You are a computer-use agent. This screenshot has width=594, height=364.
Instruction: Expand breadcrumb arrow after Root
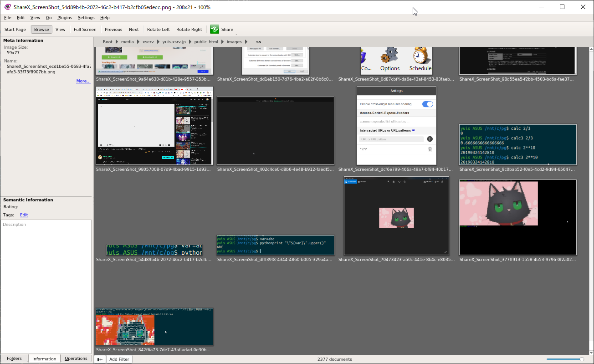click(117, 42)
